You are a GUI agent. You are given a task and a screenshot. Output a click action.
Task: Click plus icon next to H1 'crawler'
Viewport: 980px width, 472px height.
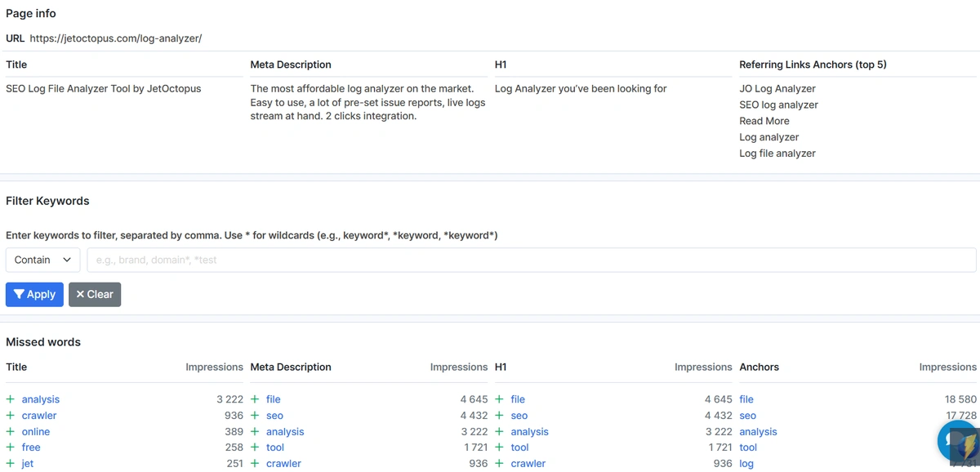point(499,463)
